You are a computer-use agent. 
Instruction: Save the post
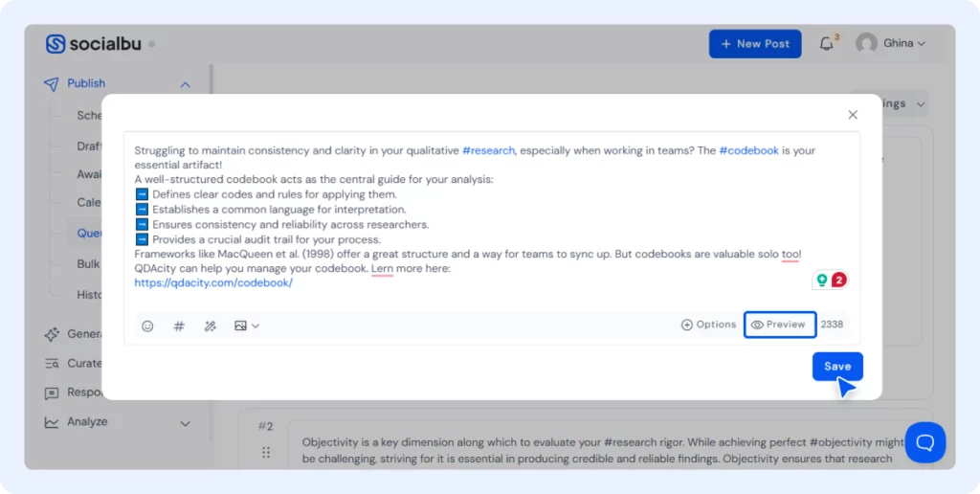837,367
